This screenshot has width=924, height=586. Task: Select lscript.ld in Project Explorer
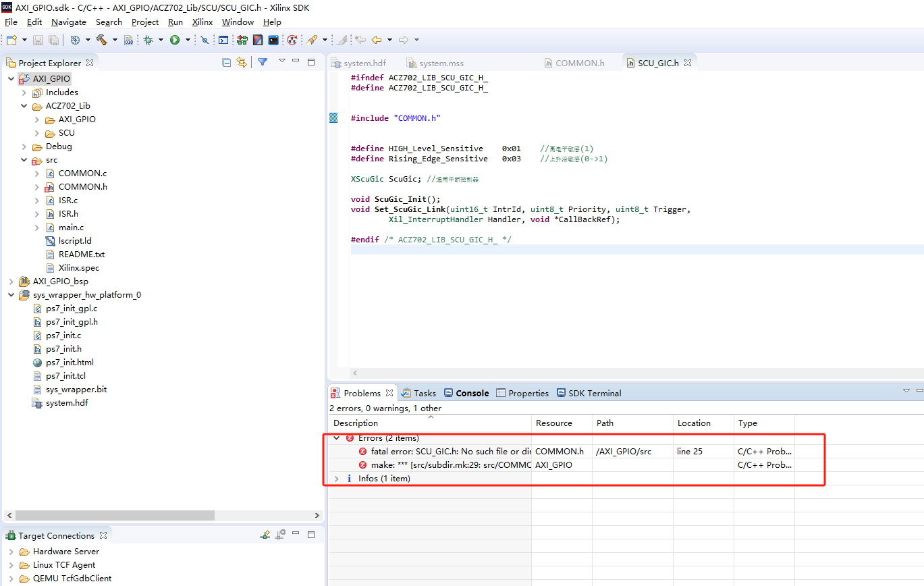(x=74, y=241)
